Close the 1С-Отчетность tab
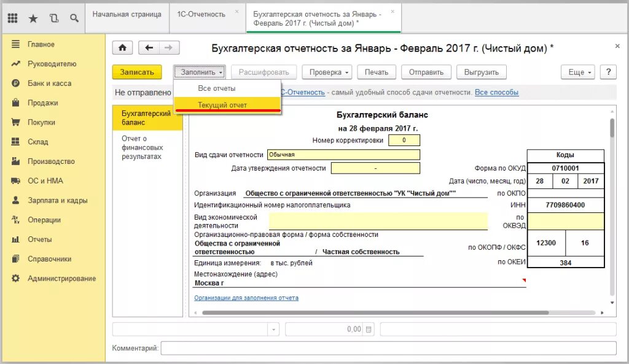 point(236,12)
